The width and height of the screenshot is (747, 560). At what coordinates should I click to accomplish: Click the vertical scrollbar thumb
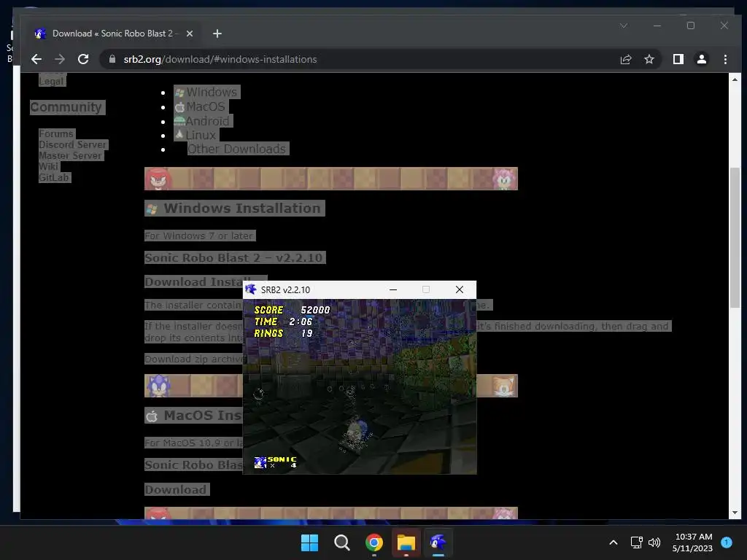pyautogui.click(x=735, y=237)
